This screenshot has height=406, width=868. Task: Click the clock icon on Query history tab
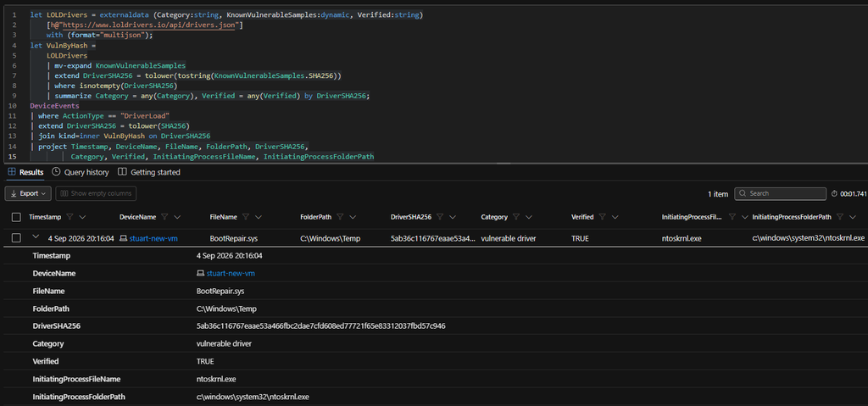pyautogui.click(x=56, y=172)
